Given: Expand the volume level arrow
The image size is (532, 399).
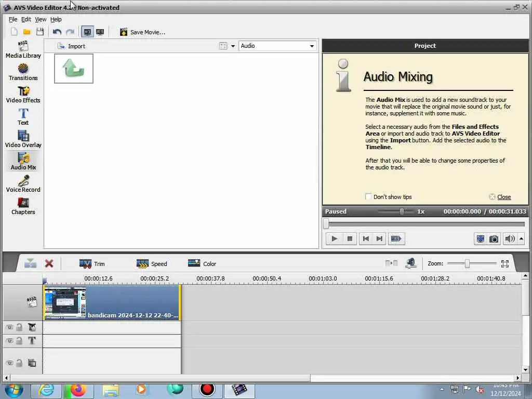Looking at the screenshot, I should coord(522,239).
